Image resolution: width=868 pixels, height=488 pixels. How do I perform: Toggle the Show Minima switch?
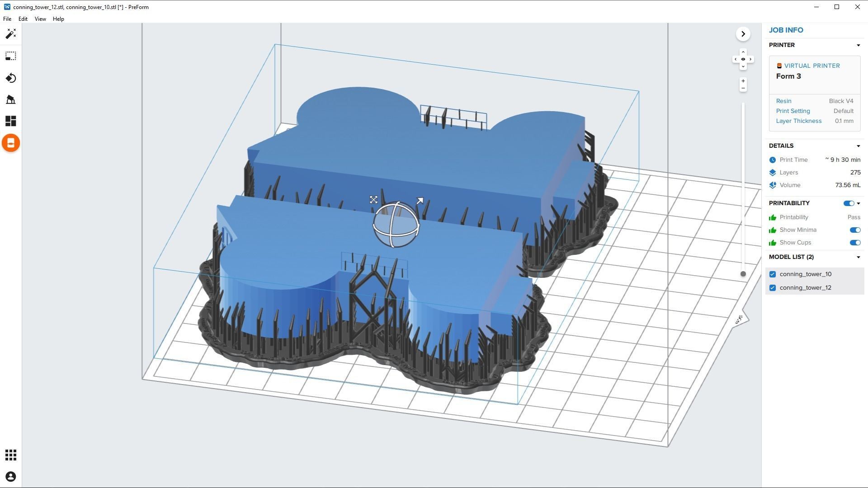point(854,230)
